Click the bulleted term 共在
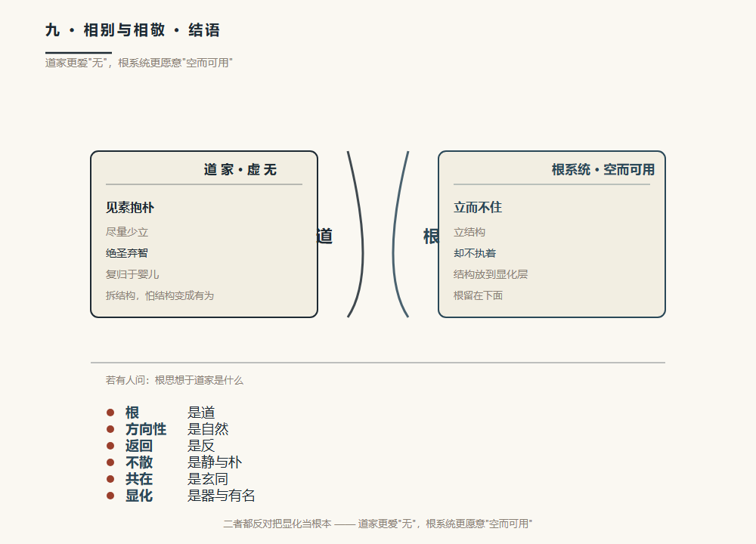This screenshot has width=756, height=544. (x=139, y=479)
